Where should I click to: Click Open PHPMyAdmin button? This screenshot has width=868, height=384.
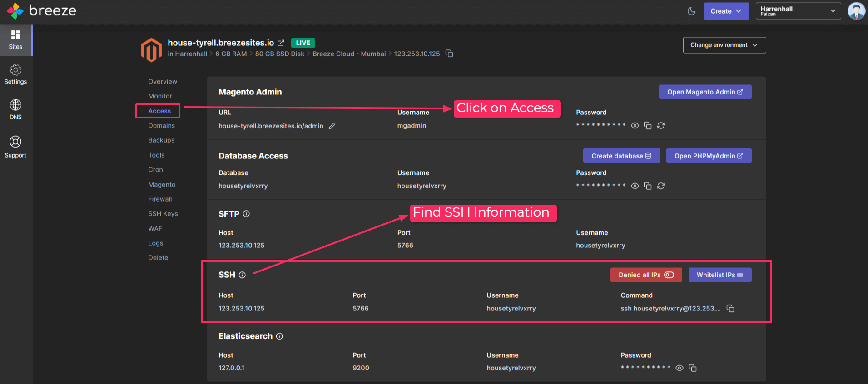pyautogui.click(x=709, y=156)
